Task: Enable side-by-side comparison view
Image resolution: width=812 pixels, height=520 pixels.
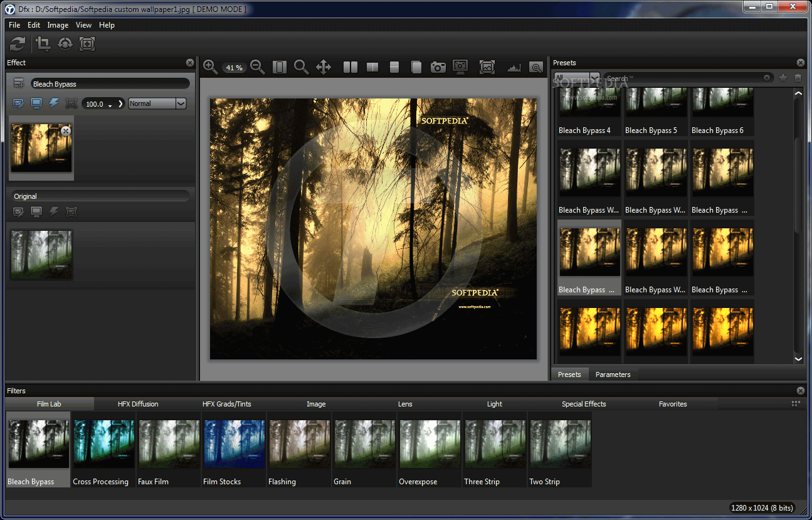Action: point(351,66)
